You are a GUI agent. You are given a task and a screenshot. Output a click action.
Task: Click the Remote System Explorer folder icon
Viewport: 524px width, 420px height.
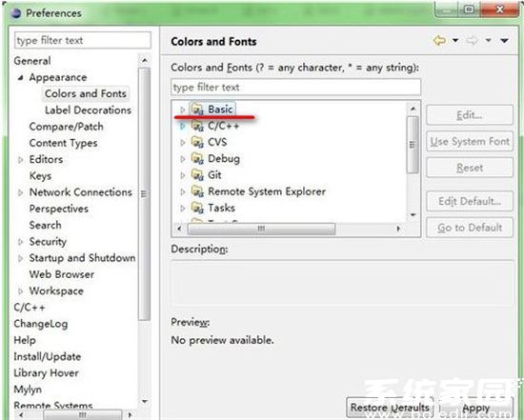(197, 191)
